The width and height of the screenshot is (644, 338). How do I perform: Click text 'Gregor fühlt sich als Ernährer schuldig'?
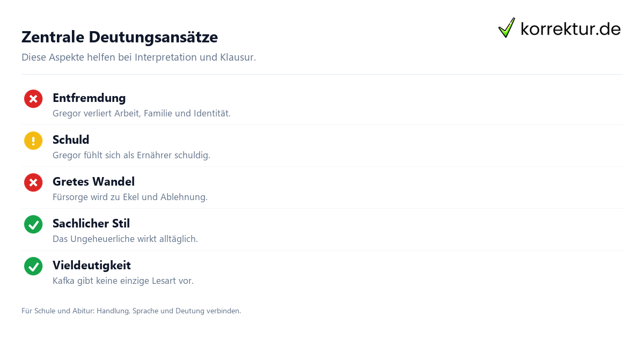coord(131,156)
